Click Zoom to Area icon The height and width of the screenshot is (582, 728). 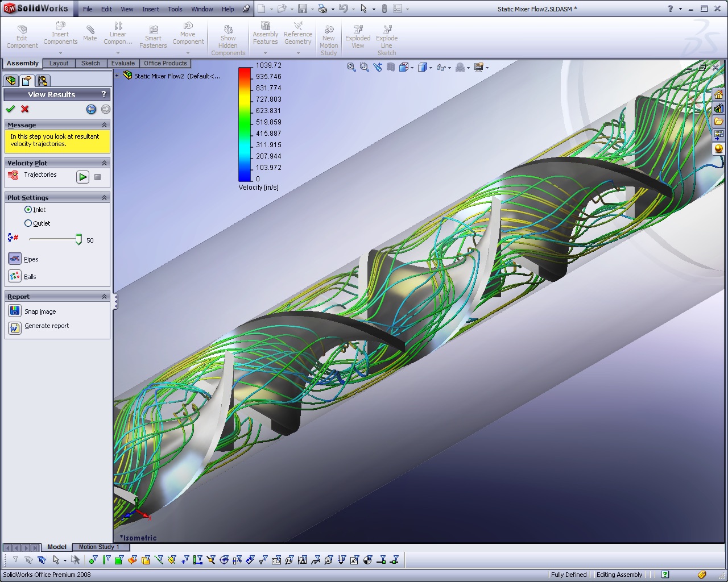coord(365,67)
